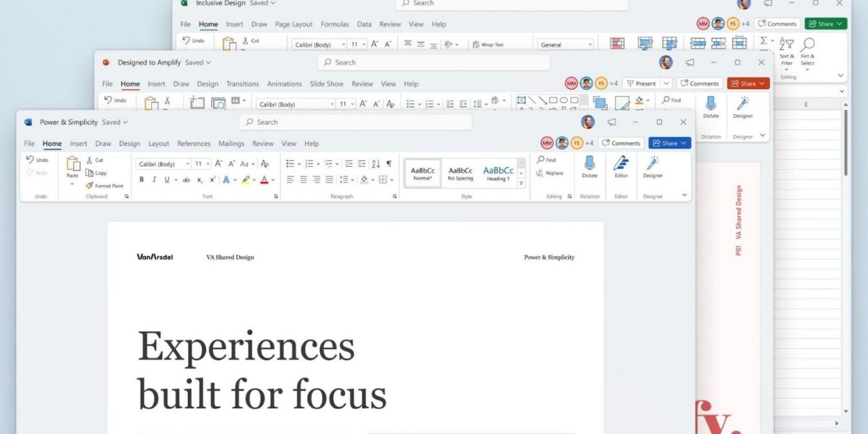Click Find in Word's Editing group
The width and height of the screenshot is (868, 434).
coord(546,160)
